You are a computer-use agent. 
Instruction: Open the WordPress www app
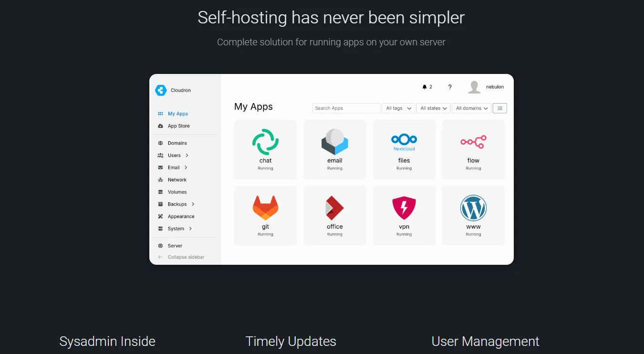coord(473,208)
